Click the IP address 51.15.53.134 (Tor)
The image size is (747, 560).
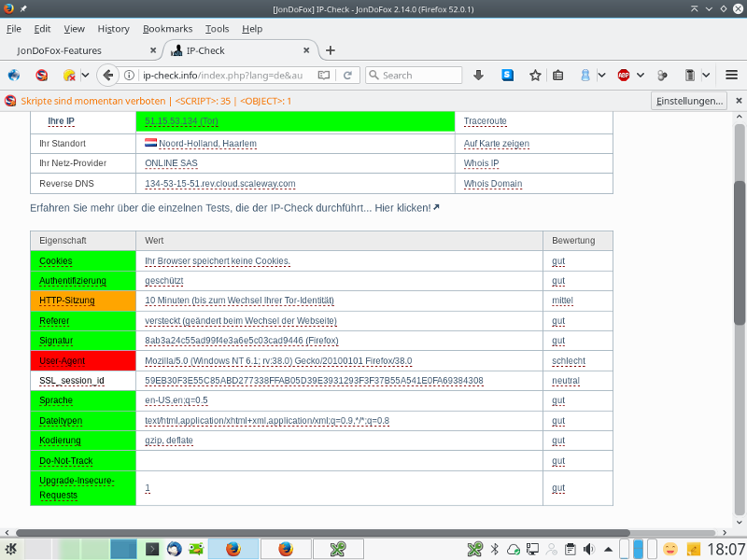[181, 121]
